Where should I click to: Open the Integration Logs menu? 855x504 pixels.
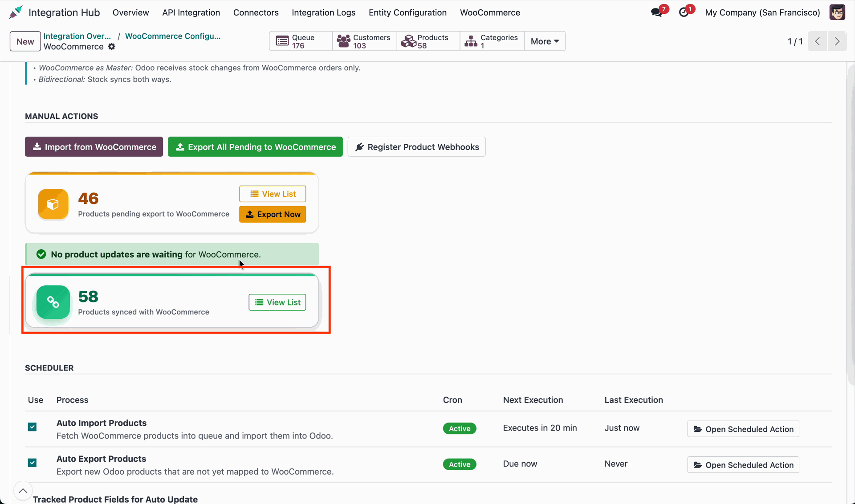tap(324, 12)
